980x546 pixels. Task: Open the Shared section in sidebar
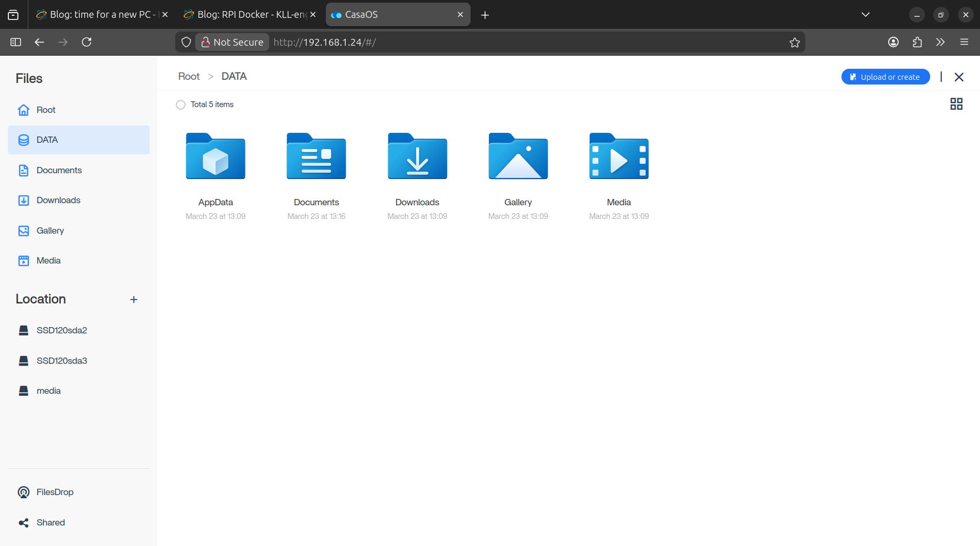(x=50, y=522)
